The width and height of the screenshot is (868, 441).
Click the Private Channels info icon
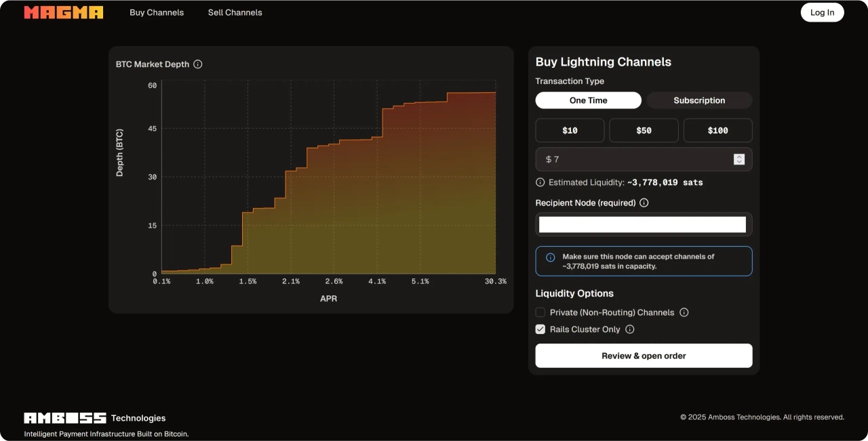(684, 312)
